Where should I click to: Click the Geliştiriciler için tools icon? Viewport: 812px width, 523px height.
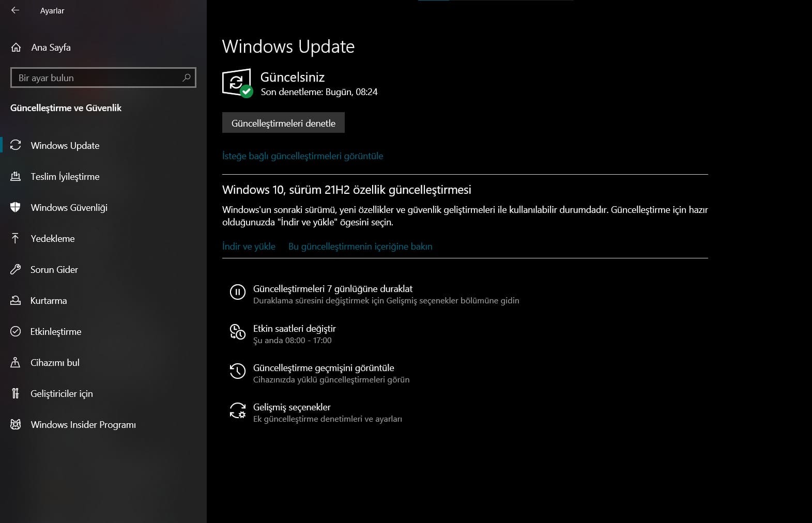(16, 393)
